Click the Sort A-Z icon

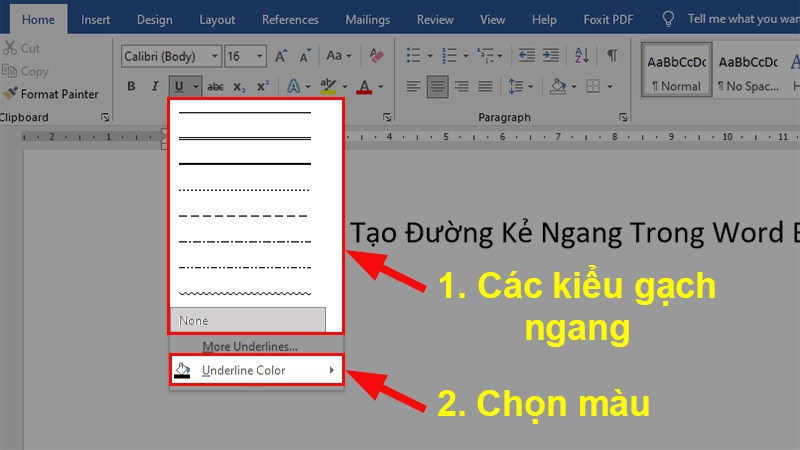click(x=584, y=56)
